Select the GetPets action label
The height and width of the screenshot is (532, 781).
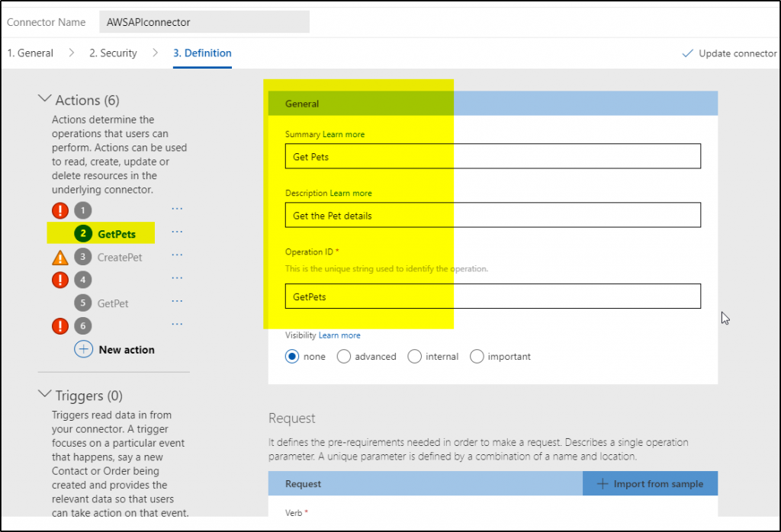(117, 234)
